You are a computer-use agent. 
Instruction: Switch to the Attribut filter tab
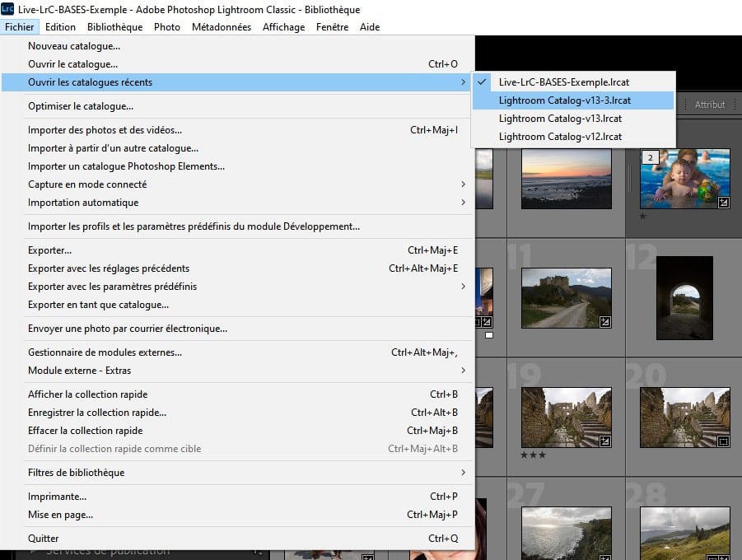(709, 105)
